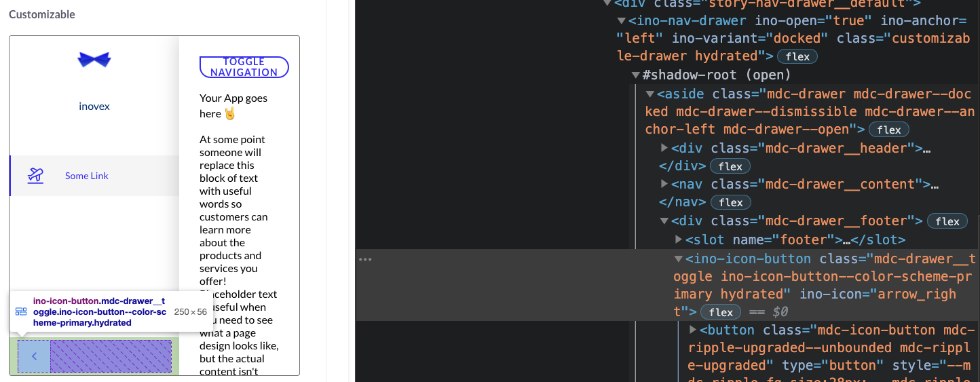Image resolution: width=980 pixels, height=382 pixels.
Task: Expand the nav mdc-drawer__content node
Action: pos(664,184)
